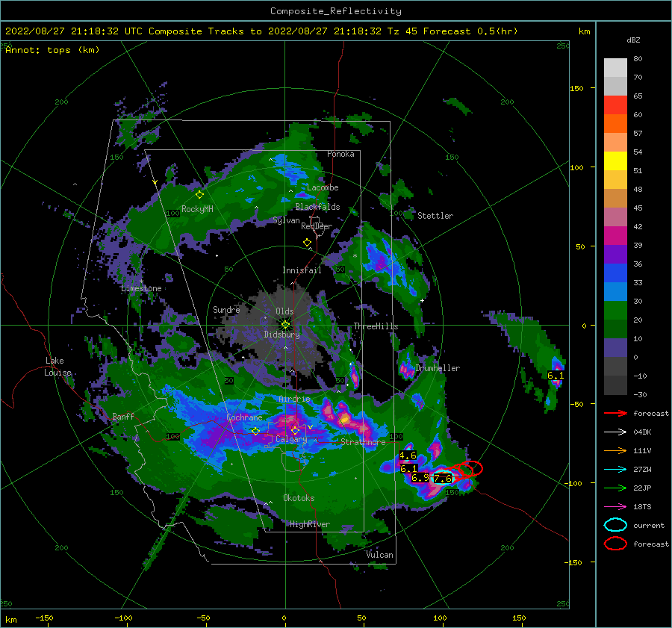Select the blue 36 dBZ legend swatch
Image resolution: width=672 pixels, height=628 pixels.
615,273
